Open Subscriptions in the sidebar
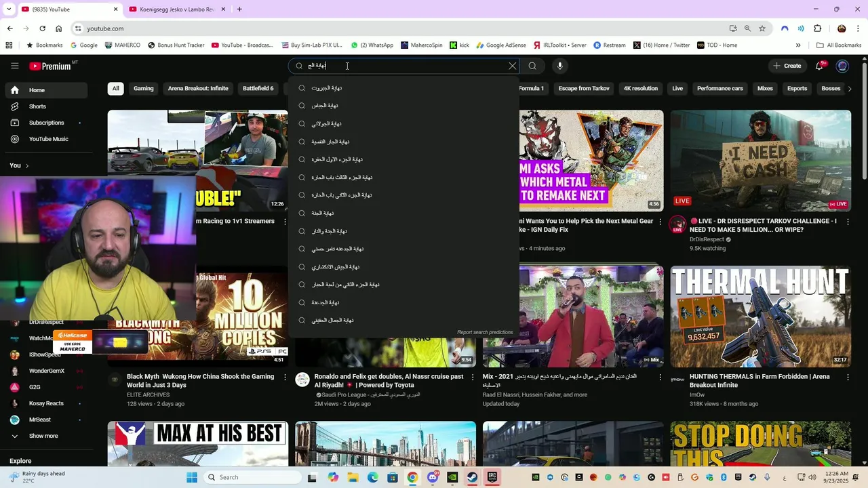Image resolution: width=868 pixels, height=488 pixels. (46, 123)
